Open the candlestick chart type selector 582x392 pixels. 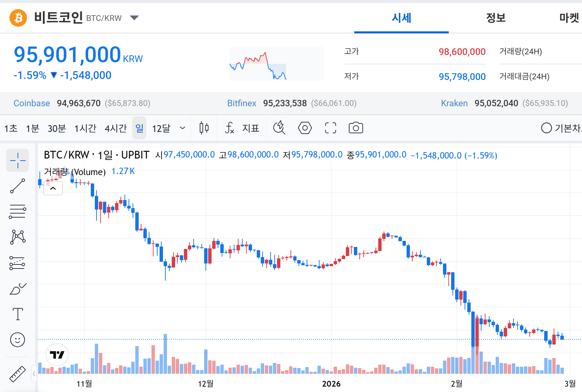coord(204,128)
